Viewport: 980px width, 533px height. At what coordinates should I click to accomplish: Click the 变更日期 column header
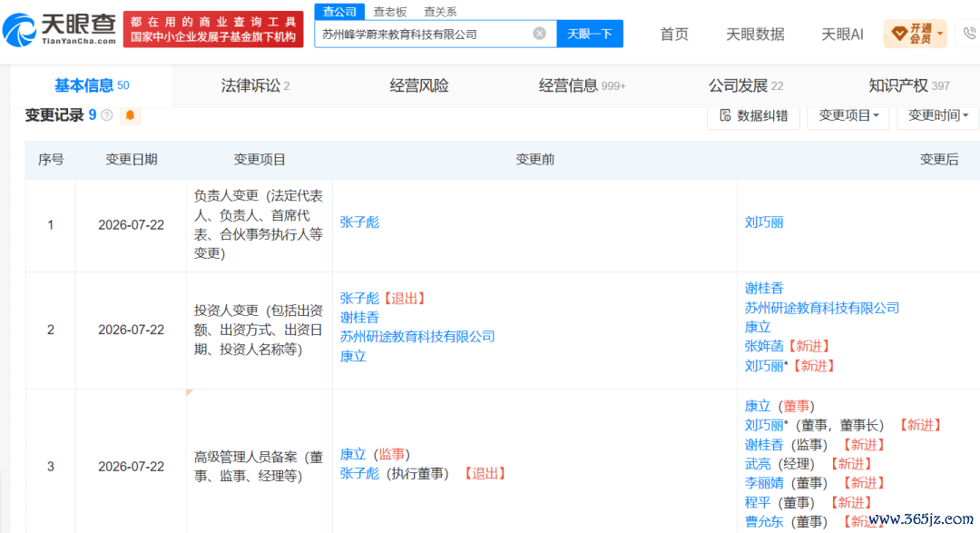point(132,160)
